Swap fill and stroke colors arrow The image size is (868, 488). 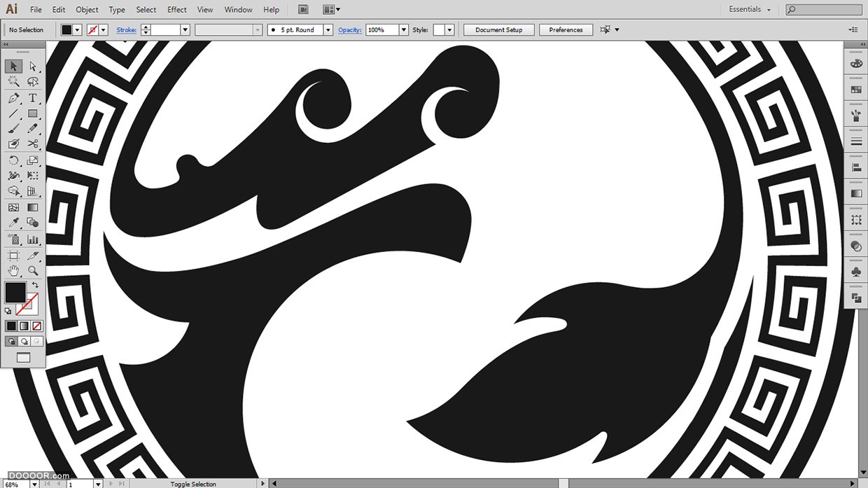[x=35, y=285]
